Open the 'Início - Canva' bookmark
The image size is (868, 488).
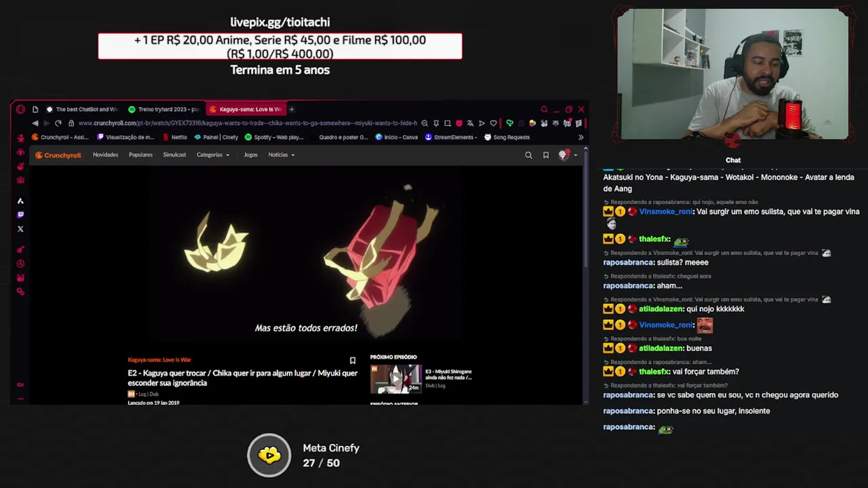pos(396,137)
